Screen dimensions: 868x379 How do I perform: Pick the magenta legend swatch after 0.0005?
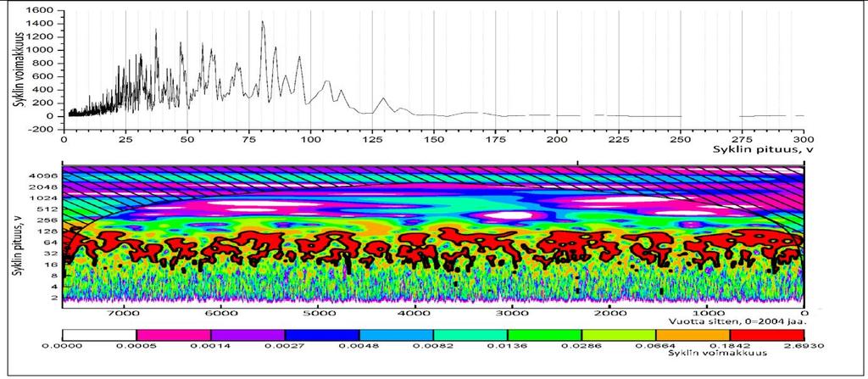(173, 335)
